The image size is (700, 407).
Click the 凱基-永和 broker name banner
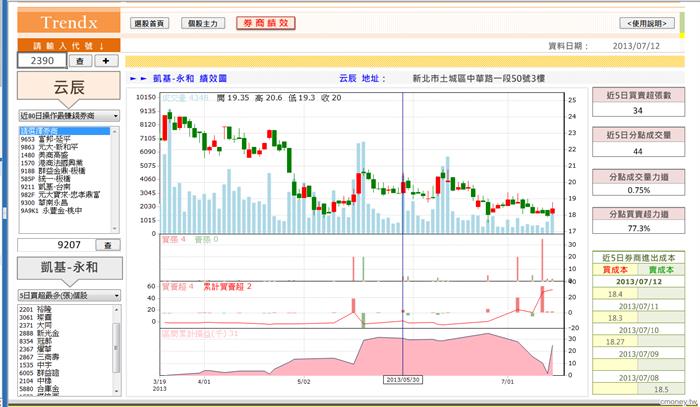[x=69, y=267]
